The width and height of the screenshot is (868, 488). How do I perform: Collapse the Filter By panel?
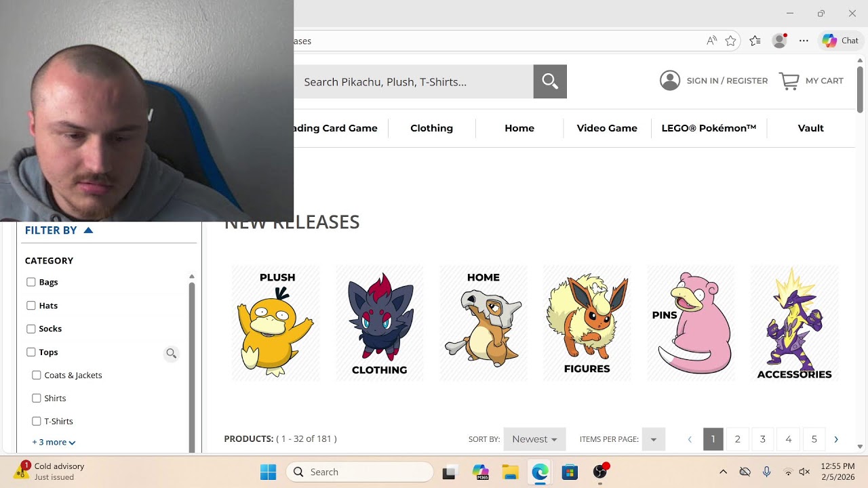pos(59,230)
